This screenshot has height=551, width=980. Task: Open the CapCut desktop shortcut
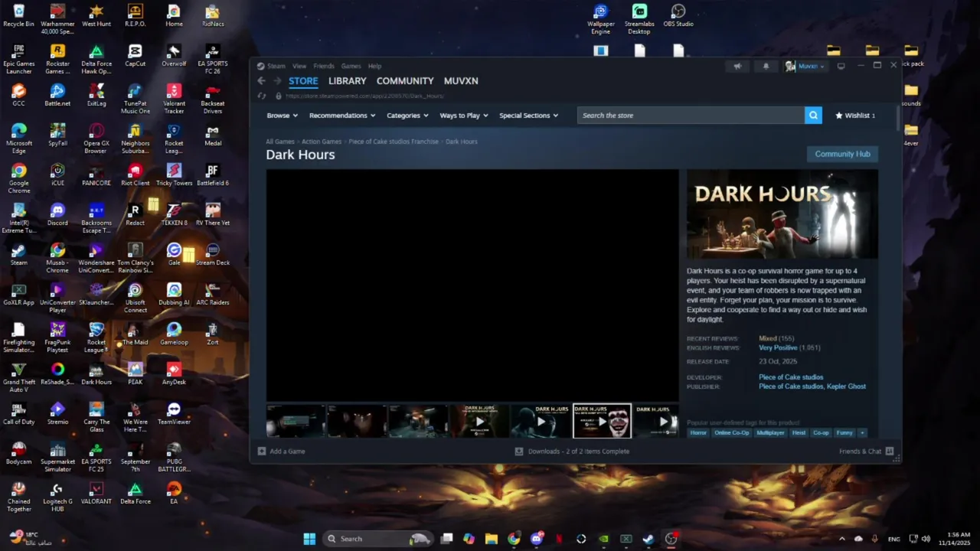[135, 55]
